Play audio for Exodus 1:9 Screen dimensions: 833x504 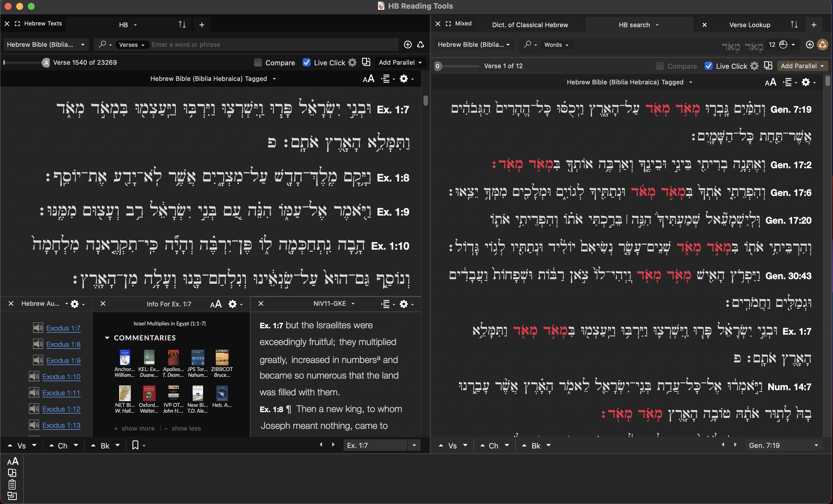click(38, 360)
